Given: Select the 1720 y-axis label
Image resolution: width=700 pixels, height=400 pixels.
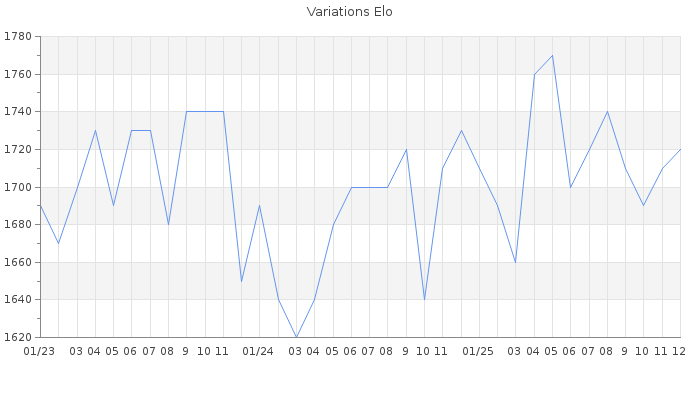Looking at the screenshot, I should tap(18, 150).
